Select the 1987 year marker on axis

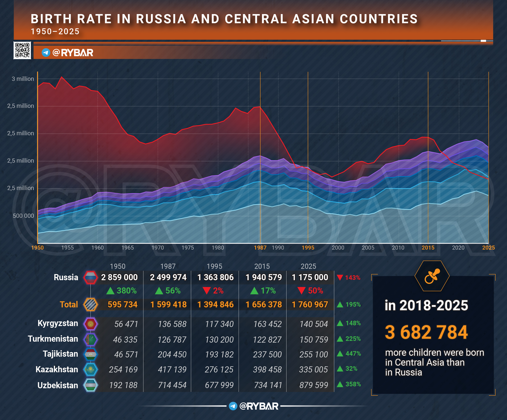click(260, 247)
